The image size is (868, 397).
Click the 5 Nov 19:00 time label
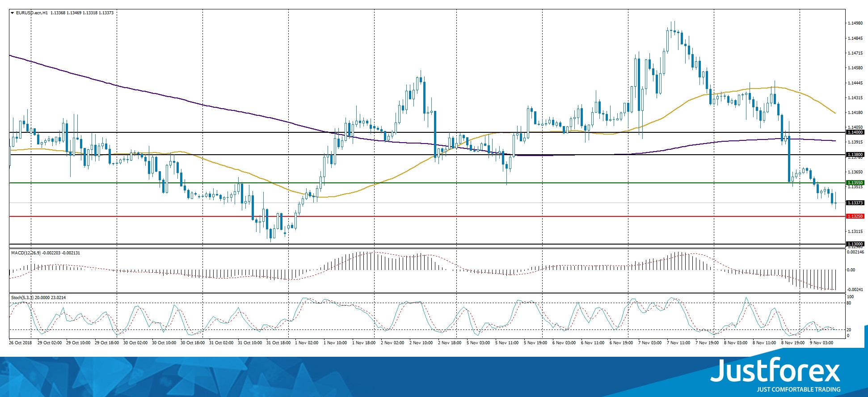click(x=535, y=343)
